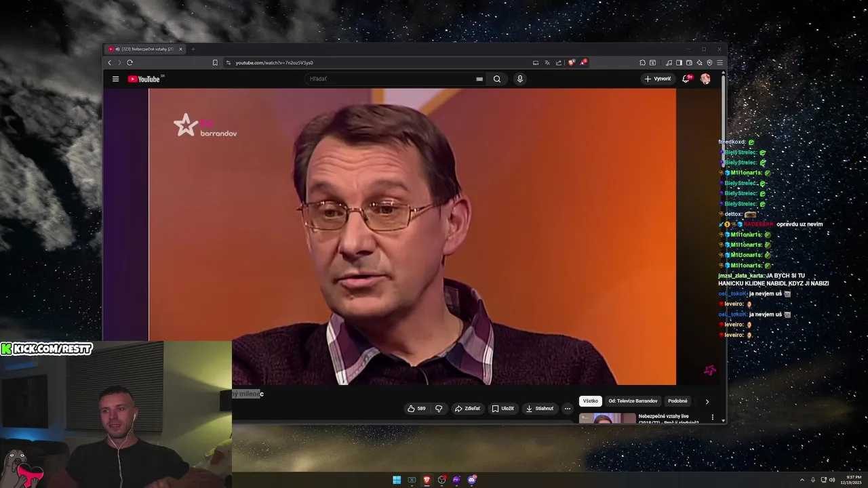This screenshot has height=488, width=868.
Task: Select the Všetko filter chip
Action: tap(591, 401)
